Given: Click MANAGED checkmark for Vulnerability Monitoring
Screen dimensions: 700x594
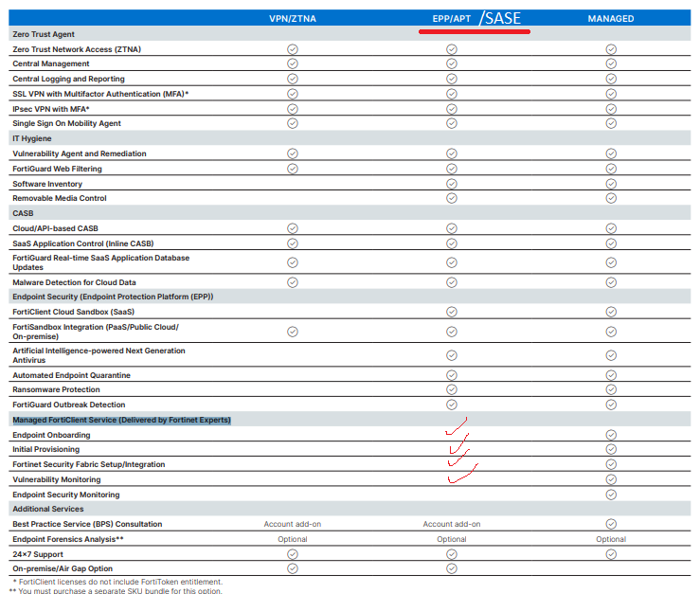Looking at the screenshot, I should 611,479.
